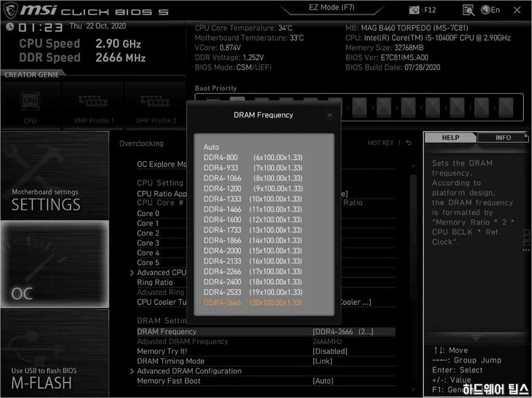Switch to EZ Mode (F7)
The height and width of the screenshot is (398, 532).
(331, 7)
